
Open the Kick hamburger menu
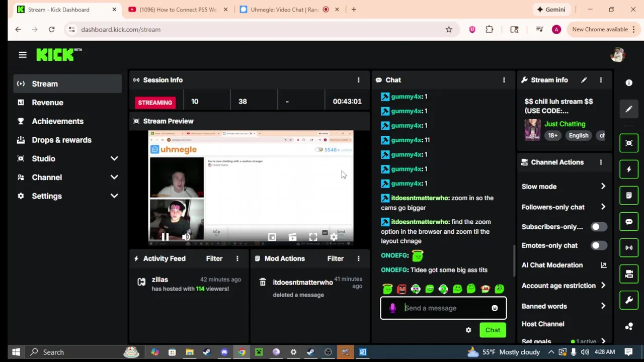(x=22, y=55)
